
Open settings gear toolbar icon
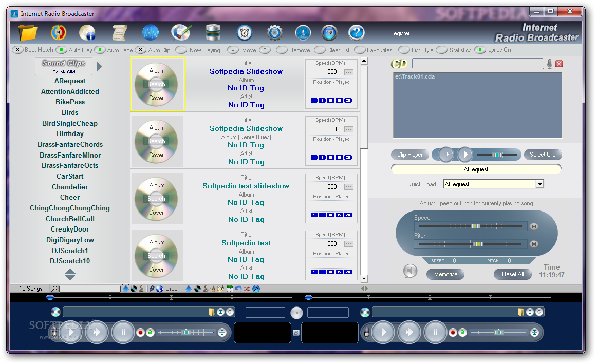pos(275,33)
